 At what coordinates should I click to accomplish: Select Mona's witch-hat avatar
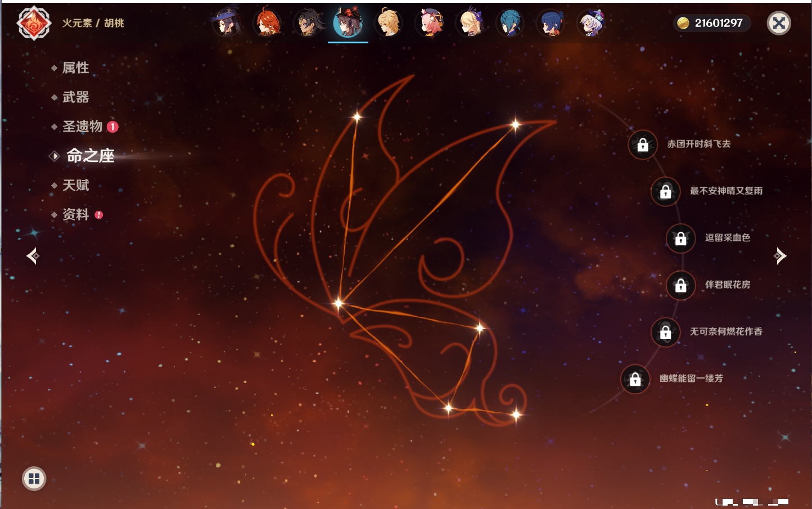coord(227,23)
